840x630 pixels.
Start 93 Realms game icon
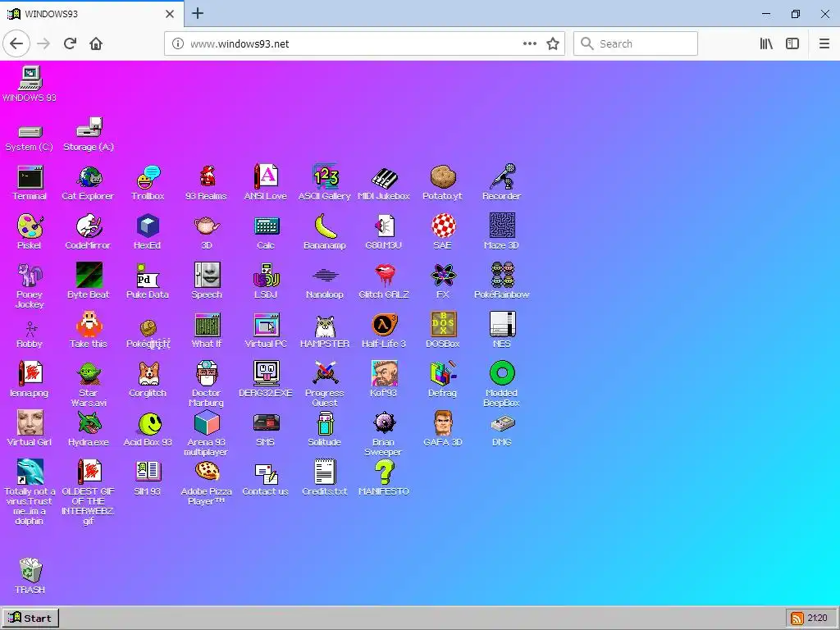tap(207, 177)
